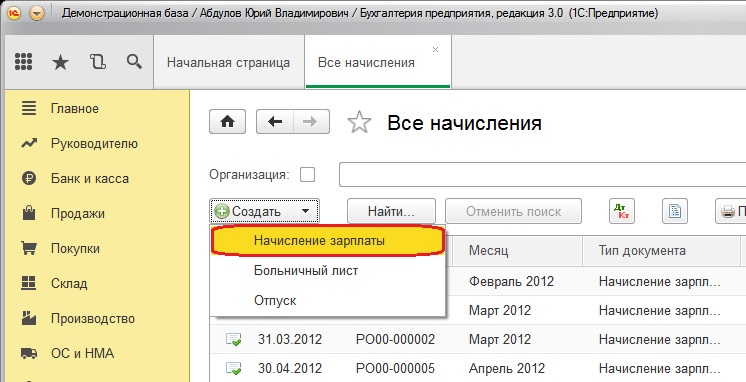The width and height of the screenshot is (746, 382).
Task: Open the 1C main menu arrow
Action: (x=37, y=13)
